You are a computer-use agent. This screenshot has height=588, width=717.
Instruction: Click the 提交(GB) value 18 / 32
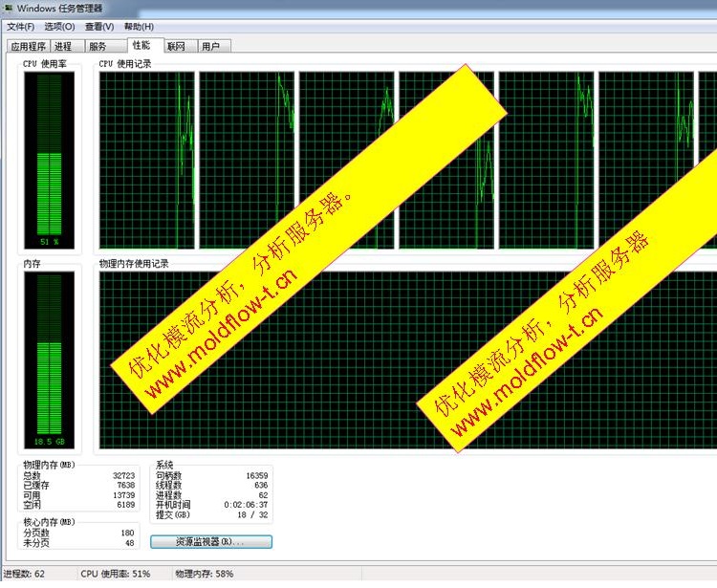click(x=252, y=514)
